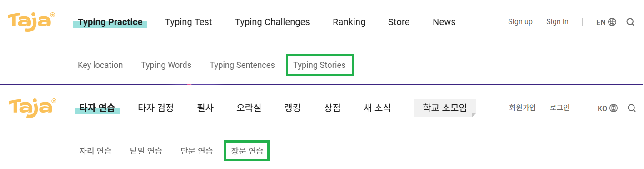This screenshot has width=644, height=169.
Task: Select the Typing Stories sub-tab
Action: tap(320, 65)
